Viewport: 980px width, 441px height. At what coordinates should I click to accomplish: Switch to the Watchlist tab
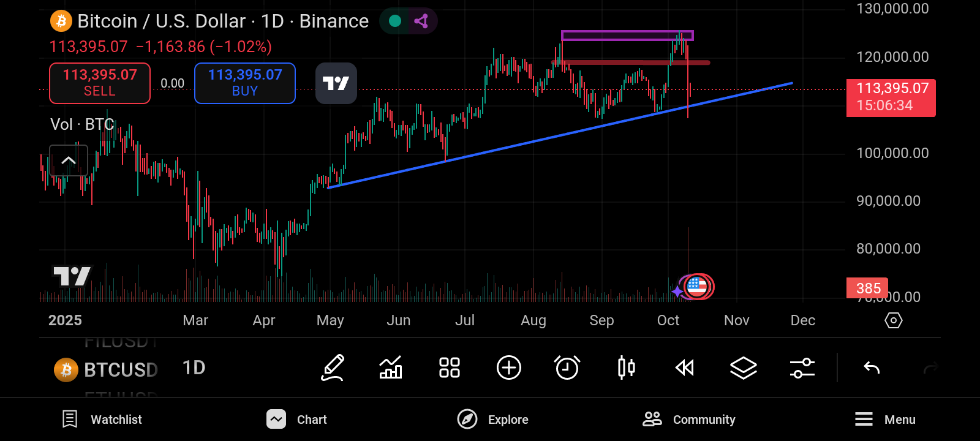[x=102, y=420]
